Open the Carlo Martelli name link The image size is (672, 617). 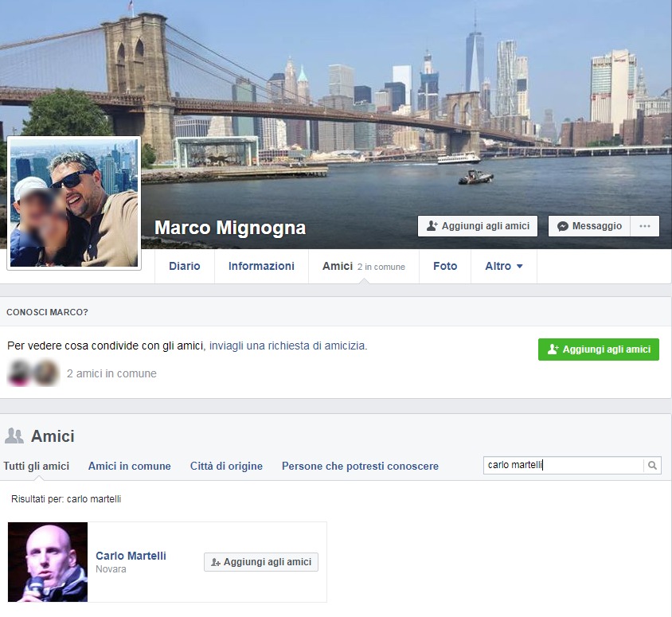[131, 556]
